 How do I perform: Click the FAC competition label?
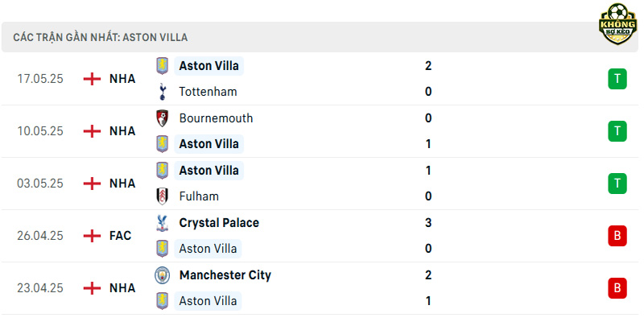120,236
